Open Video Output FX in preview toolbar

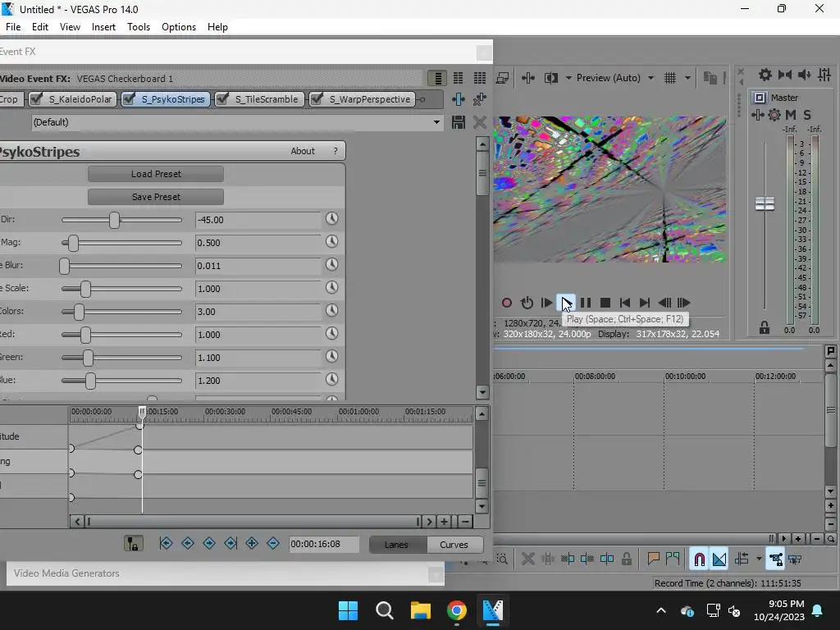(x=527, y=78)
